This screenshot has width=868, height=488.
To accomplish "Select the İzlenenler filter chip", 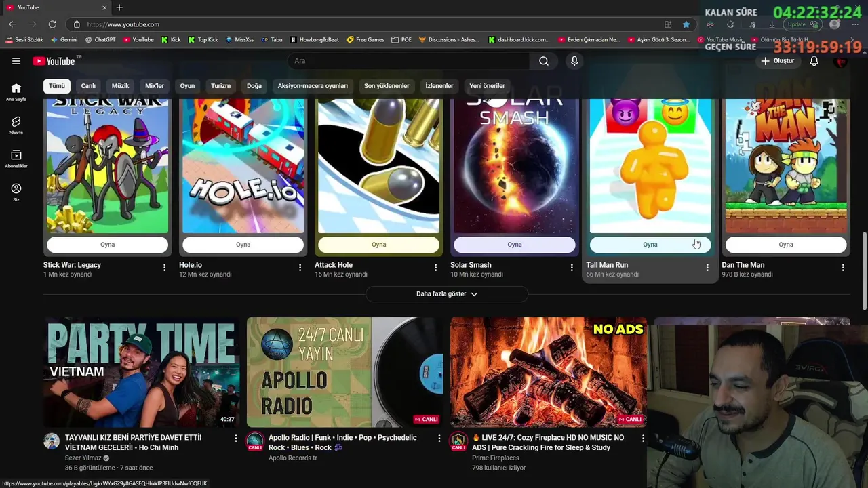I will pyautogui.click(x=439, y=86).
